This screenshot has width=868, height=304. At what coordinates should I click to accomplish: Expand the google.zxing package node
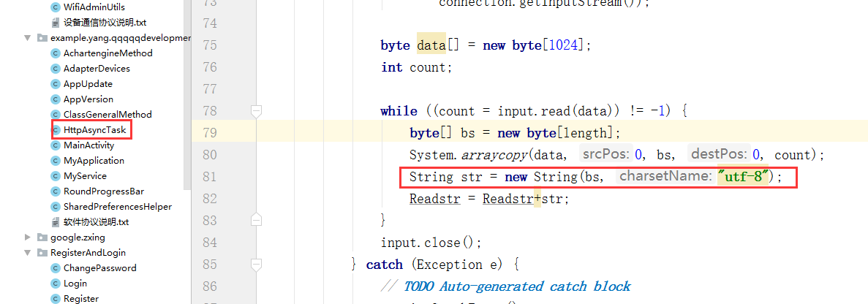[x=28, y=237]
